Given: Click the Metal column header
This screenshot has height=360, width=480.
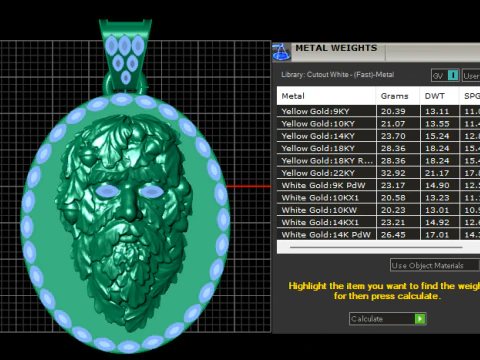Looking at the screenshot, I should click(326, 96).
